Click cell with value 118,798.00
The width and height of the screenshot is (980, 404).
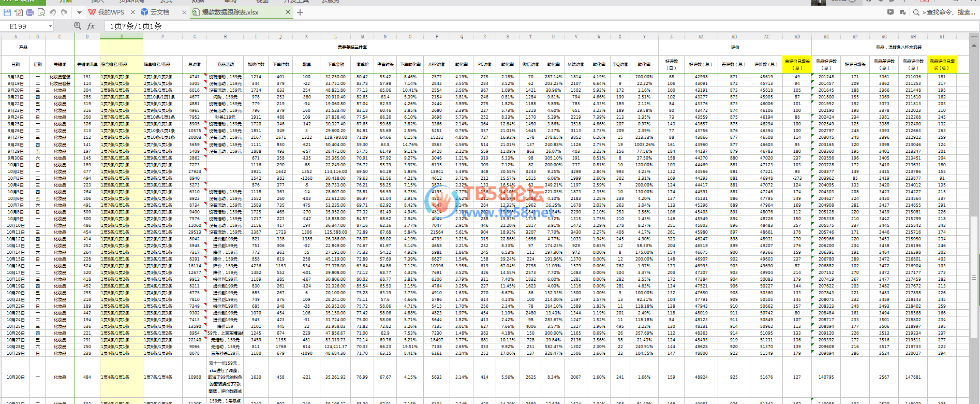pyautogui.click(x=335, y=137)
